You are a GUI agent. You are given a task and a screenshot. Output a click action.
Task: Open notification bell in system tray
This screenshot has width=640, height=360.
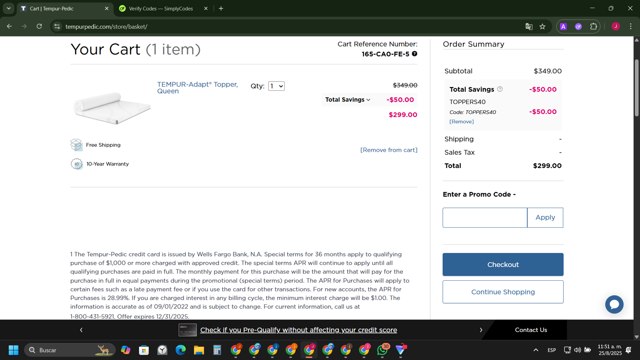pyautogui.click(x=629, y=350)
